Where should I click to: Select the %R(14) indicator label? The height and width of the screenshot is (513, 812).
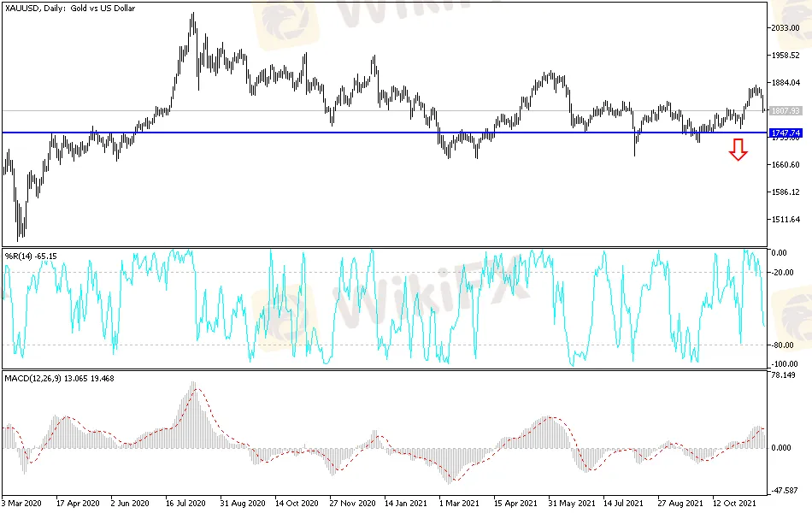pos(30,256)
